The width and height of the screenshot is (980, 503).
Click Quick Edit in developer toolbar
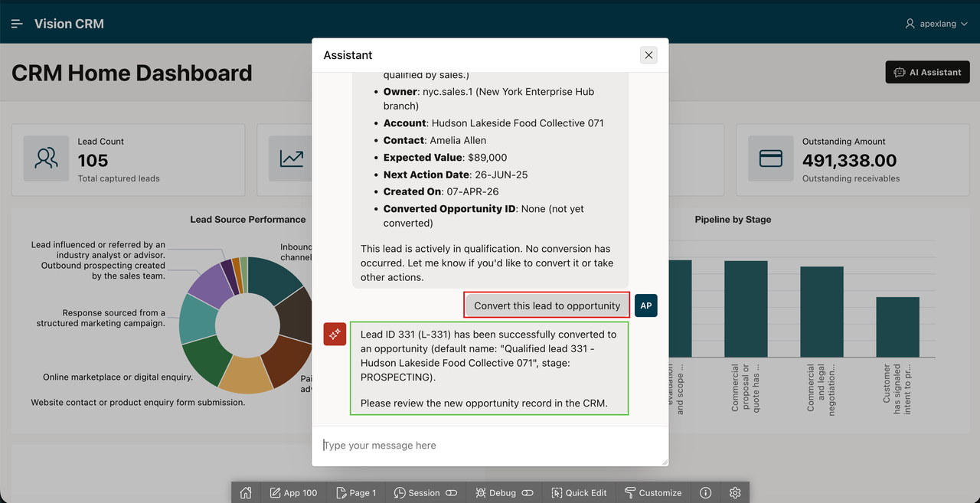pos(579,492)
